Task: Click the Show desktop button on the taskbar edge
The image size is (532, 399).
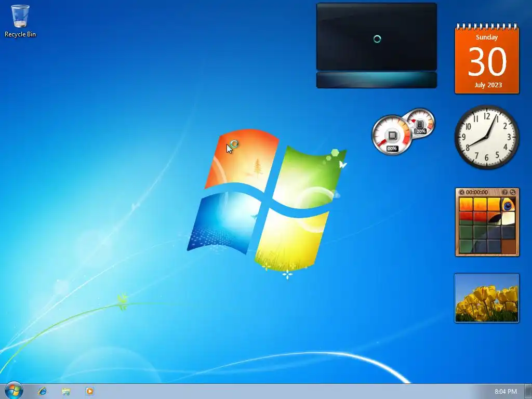Action: [x=528, y=392]
